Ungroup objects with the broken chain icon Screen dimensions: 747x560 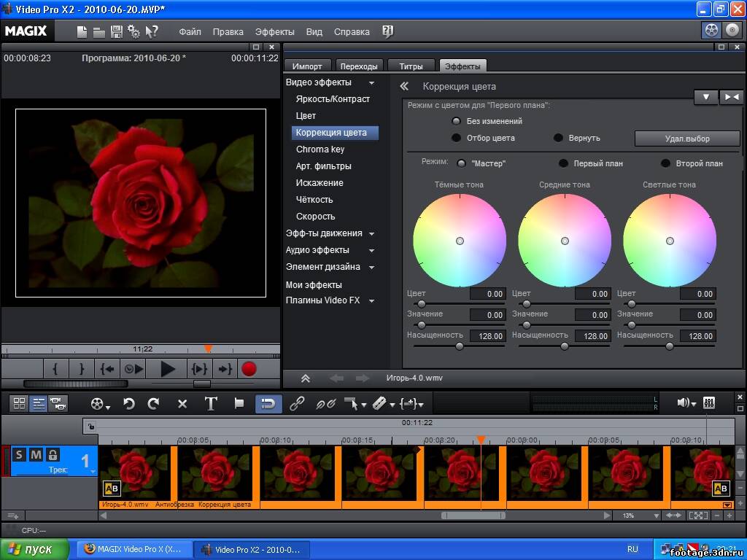click(x=326, y=404)
